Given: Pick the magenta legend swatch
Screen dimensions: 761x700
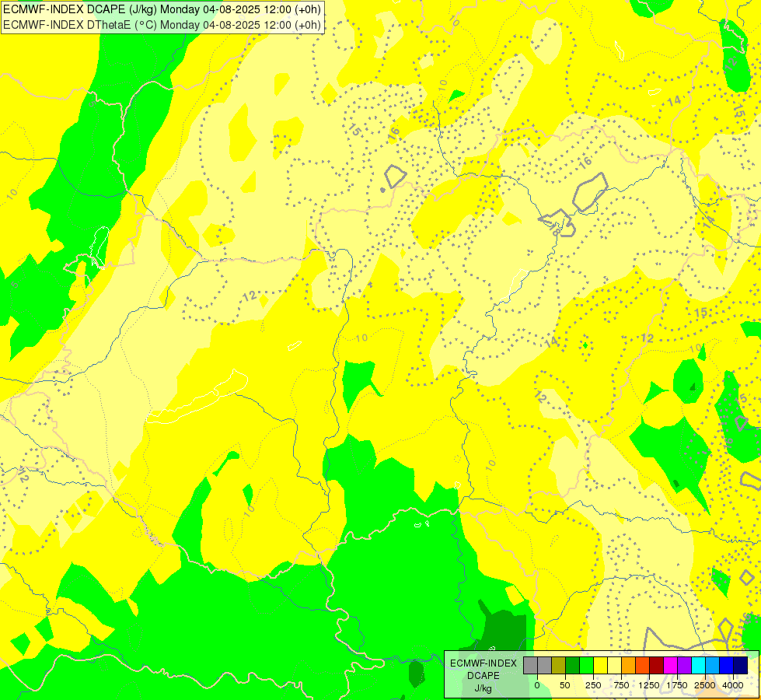Looking at the screenshot, I should (x=670, y=665).
